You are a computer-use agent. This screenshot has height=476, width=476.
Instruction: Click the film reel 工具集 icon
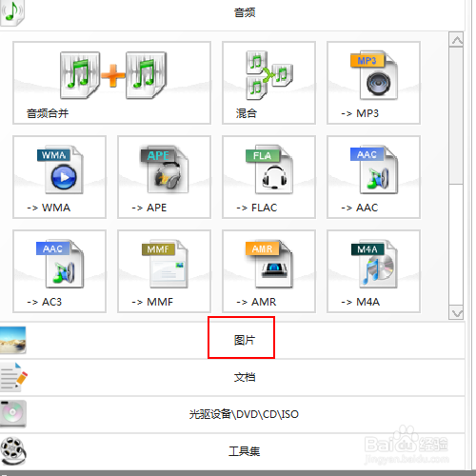point(13,451)
